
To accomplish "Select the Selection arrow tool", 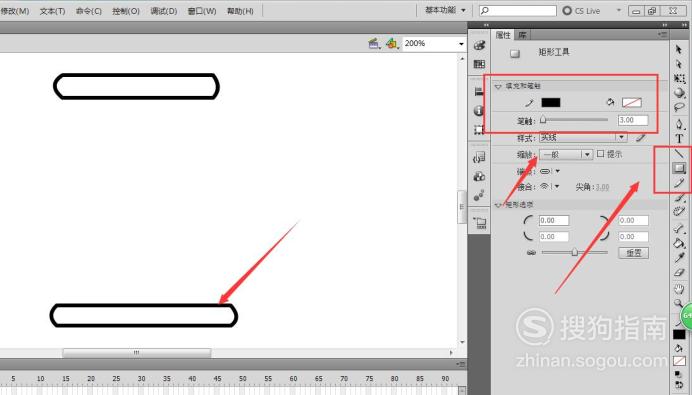I will coord(679,49).
